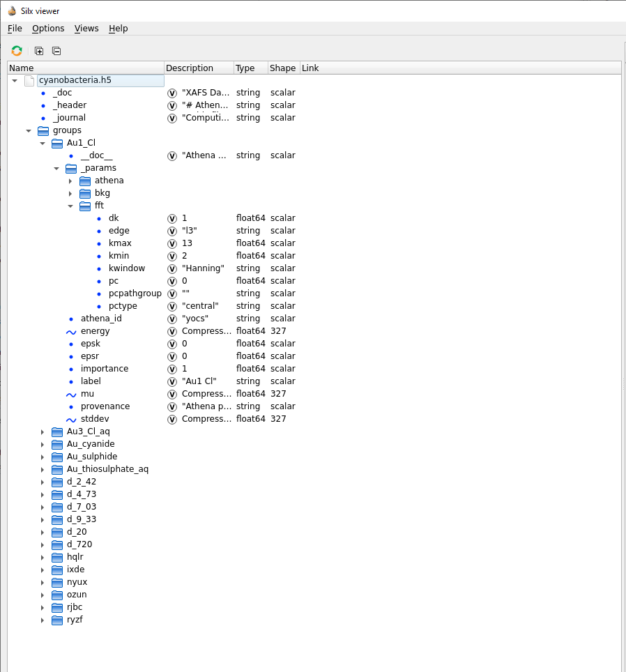Click the V value icon next to dk
The width and height of the screenshot is (626, 672).
(x=171, y=217)
